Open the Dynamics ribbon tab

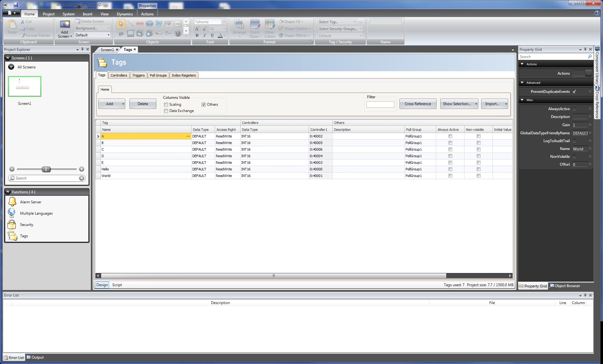pyautogui.click(x=125, y=14)
